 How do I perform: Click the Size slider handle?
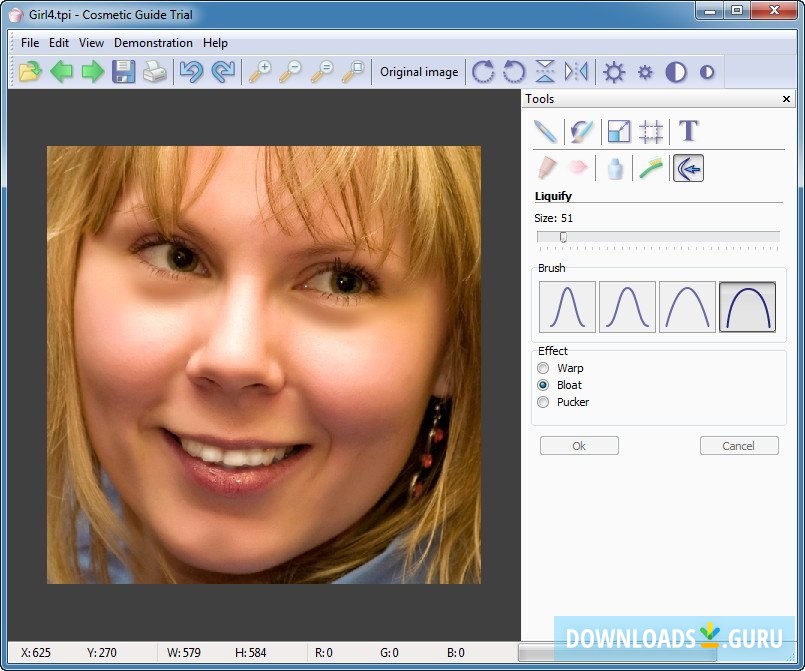point(563,237)
